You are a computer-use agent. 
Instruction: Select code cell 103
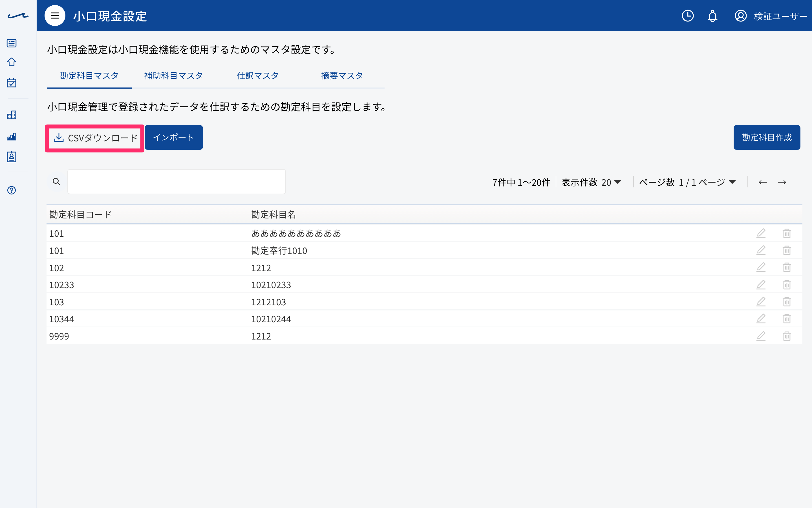click(56, 302)
